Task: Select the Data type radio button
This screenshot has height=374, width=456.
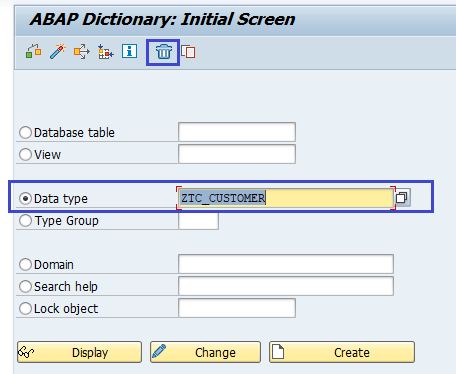Action: [25, 198]
